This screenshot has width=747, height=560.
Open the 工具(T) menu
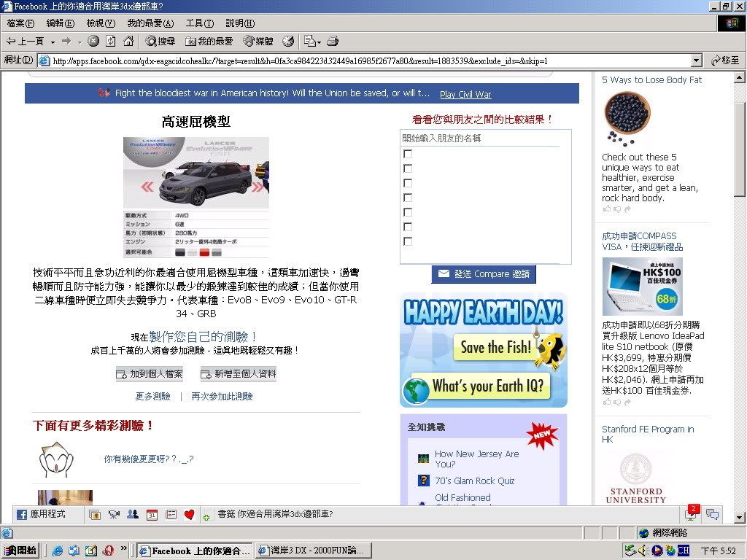coord(199,23)
